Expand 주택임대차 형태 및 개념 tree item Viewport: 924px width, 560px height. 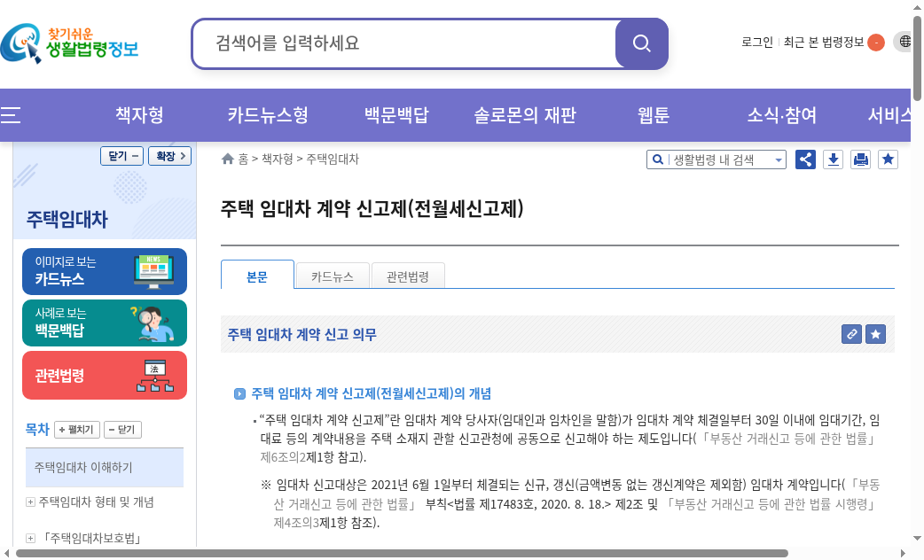pyautogui.click(x=30, y=502)
